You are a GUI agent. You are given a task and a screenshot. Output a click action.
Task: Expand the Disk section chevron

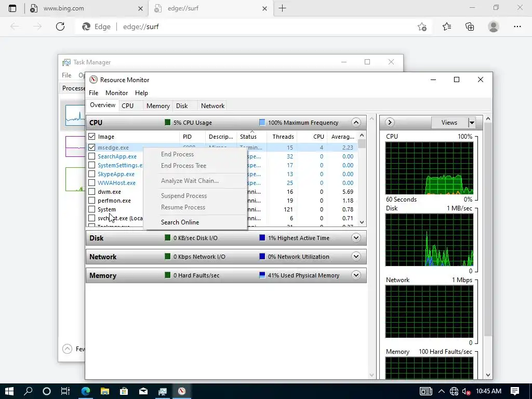tap(356, 237)
